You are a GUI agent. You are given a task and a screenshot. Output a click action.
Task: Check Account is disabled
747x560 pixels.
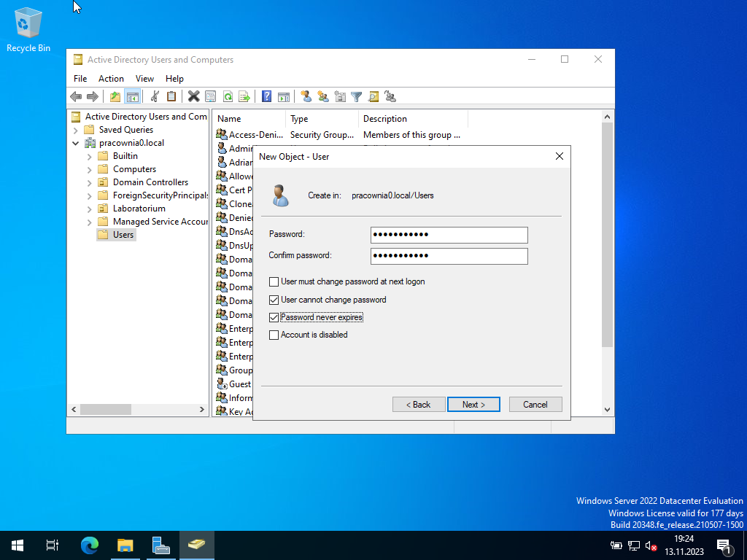click(274, 335)
